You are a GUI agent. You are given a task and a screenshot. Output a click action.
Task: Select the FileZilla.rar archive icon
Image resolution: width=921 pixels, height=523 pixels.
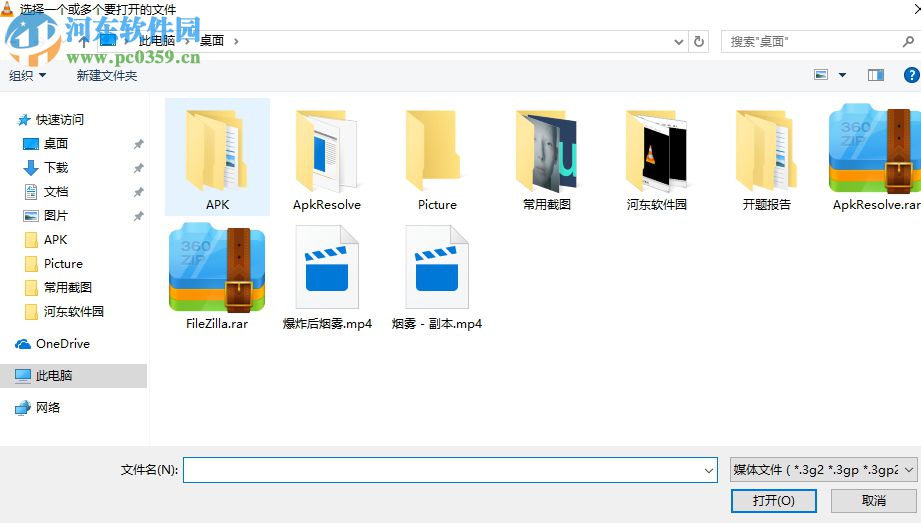click(217, 268)
